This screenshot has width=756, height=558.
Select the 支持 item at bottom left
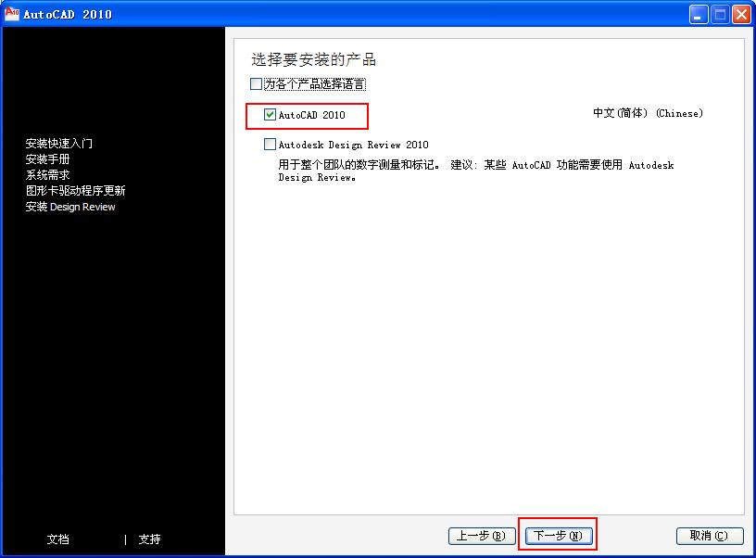149,539
